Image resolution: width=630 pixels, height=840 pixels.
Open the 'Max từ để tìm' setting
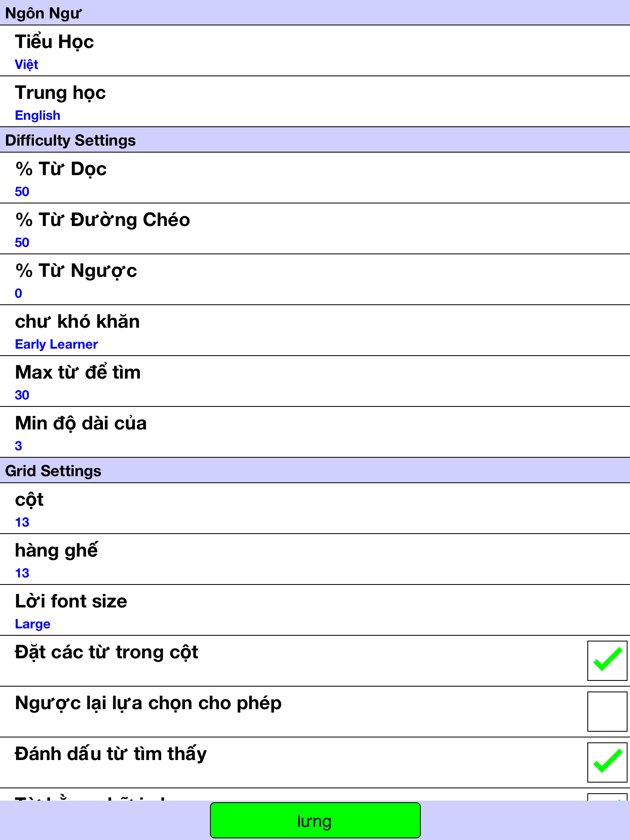tap(315, 381)
